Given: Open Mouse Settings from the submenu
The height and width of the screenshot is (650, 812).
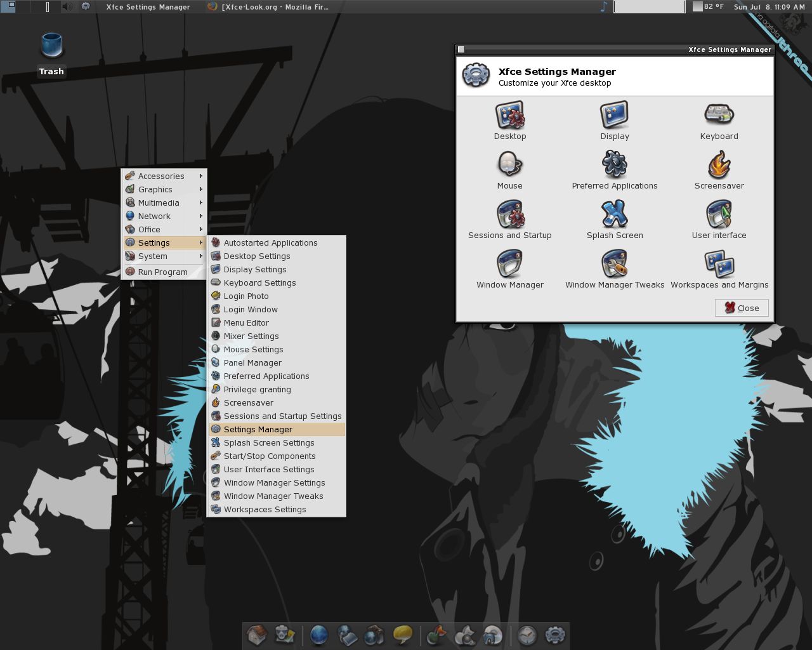Looking at the screenshot, I should click(x=277, y=349).
